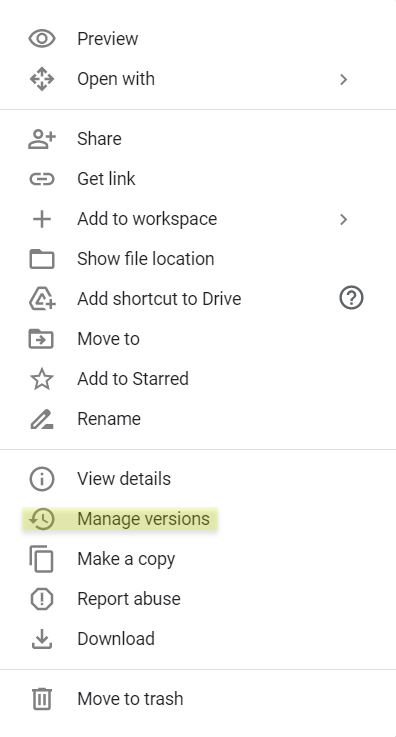
Task: Click the eye Preview icon
Action: point(42,39)
